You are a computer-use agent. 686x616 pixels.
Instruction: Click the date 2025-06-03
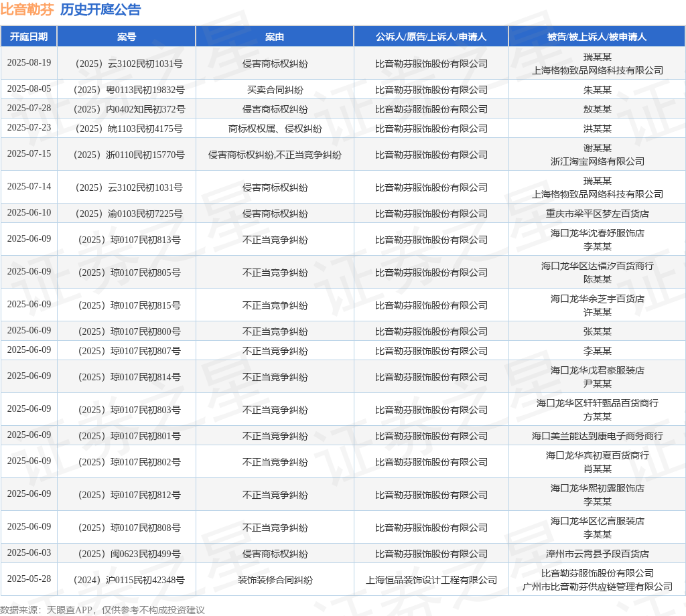click(29, 552)
